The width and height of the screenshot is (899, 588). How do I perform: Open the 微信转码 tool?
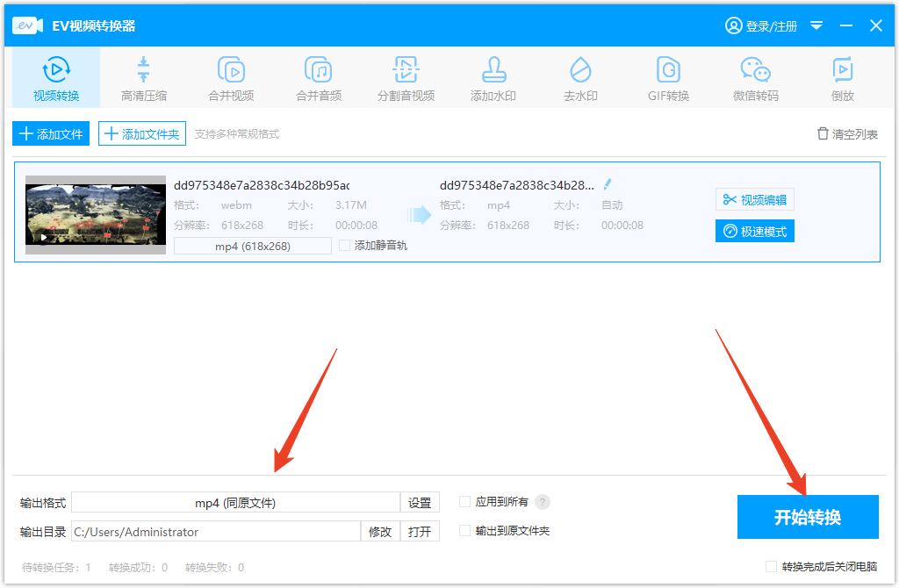point(755,78)
